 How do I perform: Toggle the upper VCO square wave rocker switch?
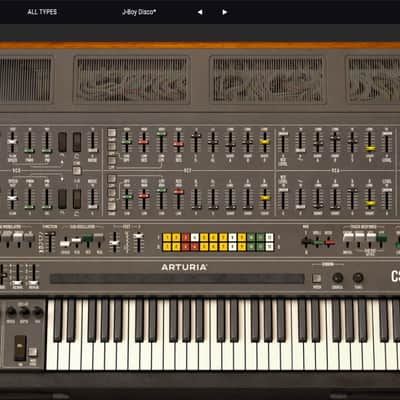[x=62, y=142]
